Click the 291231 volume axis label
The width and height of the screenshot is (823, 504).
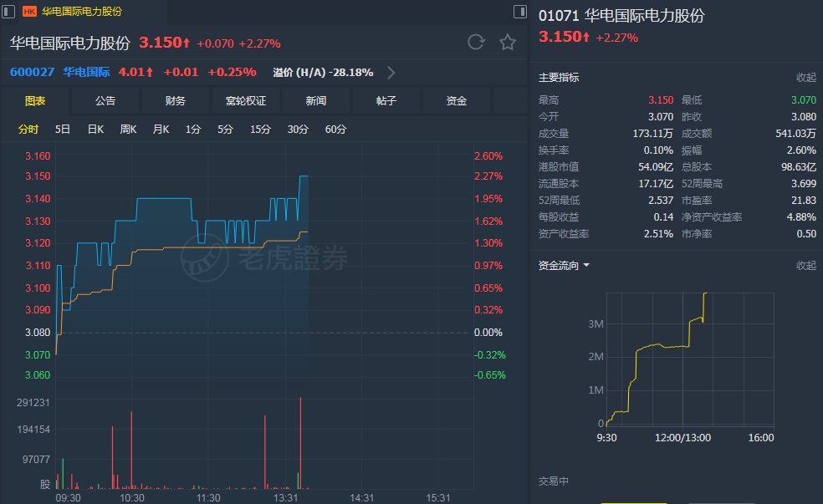[33, 402]
